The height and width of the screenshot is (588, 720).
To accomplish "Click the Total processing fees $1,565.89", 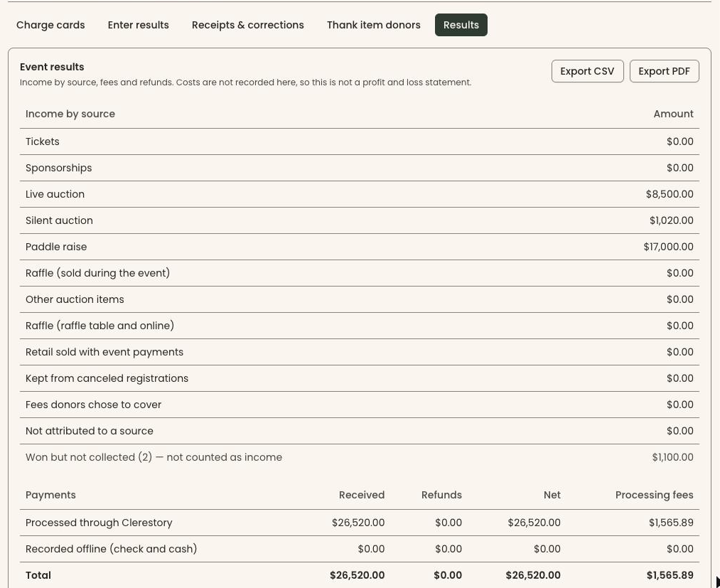I will tap(670, 575).
